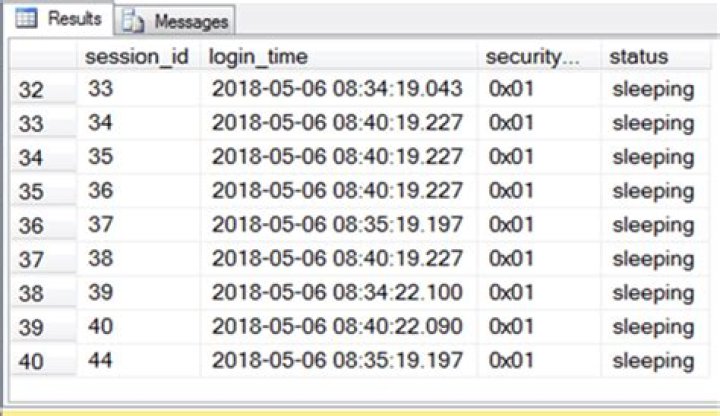Click login time 08:40:22.090 cell
Image resolution: width=720 pixels, height=416 pixels.
point(337,327)
